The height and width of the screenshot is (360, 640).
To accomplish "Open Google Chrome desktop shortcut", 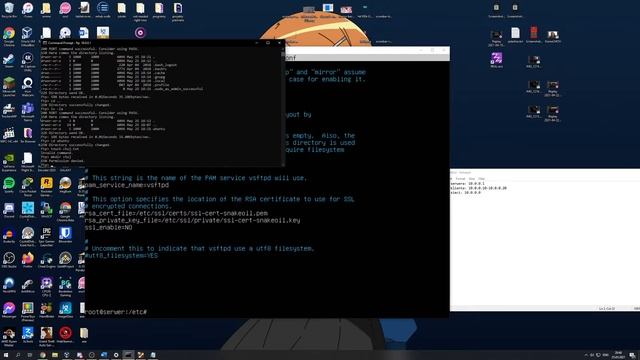I will (9, 36).
